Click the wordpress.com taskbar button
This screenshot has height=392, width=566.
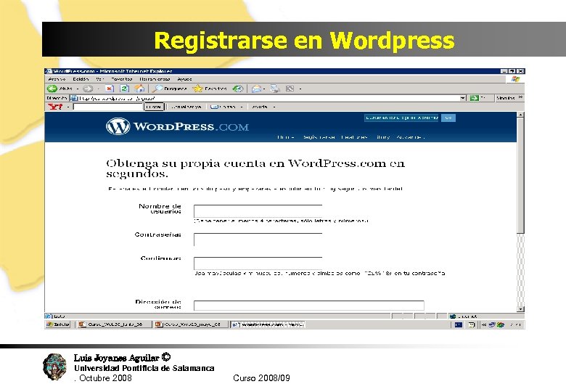[268, 324]
